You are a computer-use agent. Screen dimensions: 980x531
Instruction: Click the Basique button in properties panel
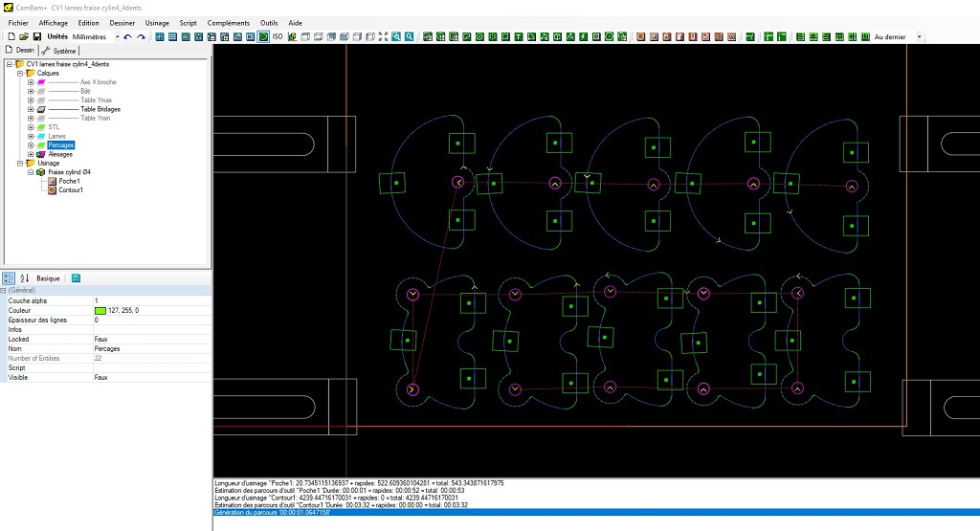48,278
